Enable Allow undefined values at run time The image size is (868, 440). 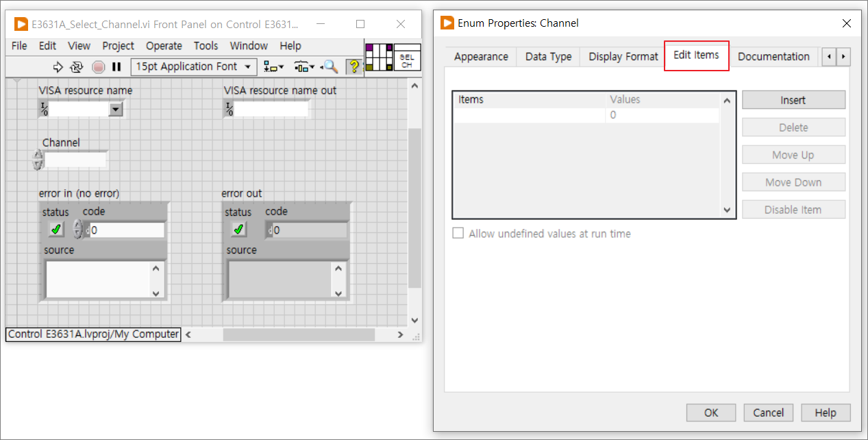(458, 234)
